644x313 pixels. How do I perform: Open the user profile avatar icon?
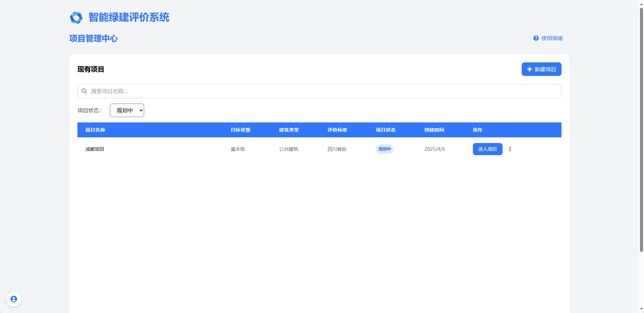[x=14, y=299]
